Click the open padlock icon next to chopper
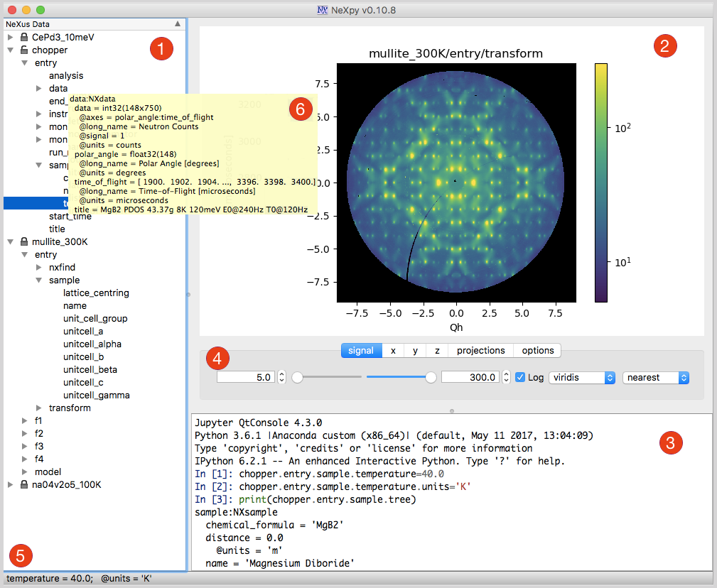Viewport: 717px width, 588px height. 24,50
